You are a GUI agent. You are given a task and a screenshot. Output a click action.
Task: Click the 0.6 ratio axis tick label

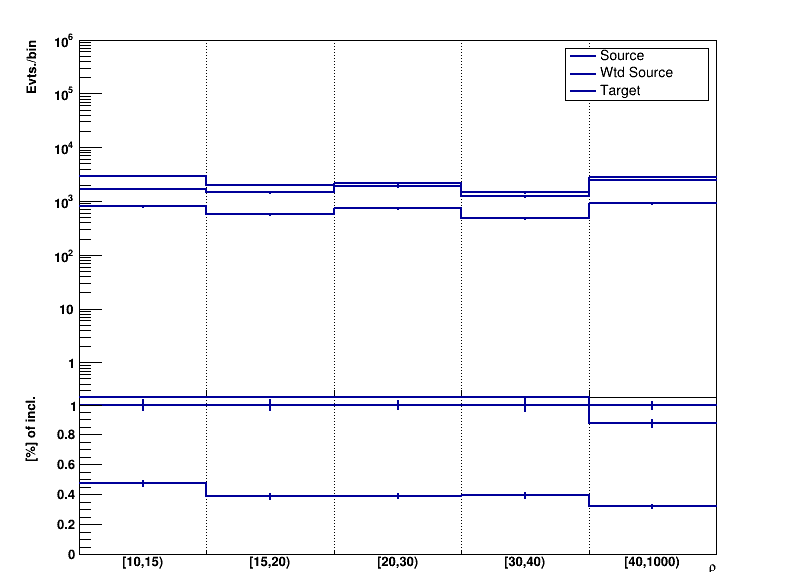64,465
